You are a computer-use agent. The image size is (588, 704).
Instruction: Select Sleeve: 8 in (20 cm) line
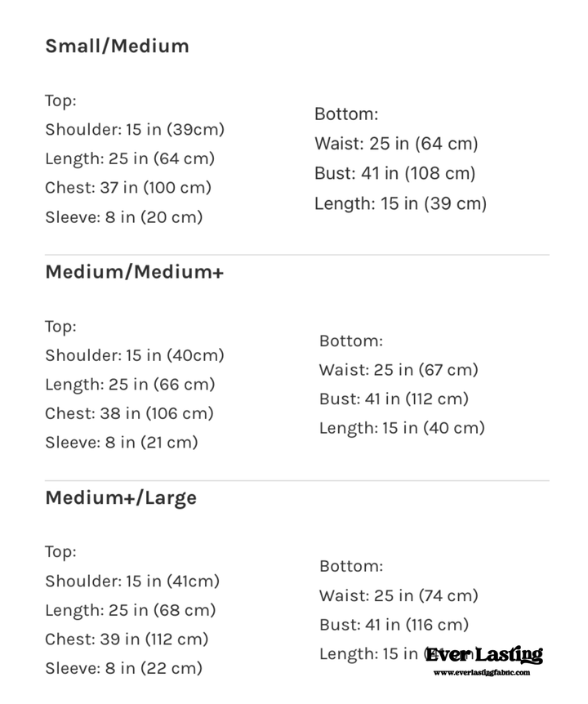click(x=124, y=217)
